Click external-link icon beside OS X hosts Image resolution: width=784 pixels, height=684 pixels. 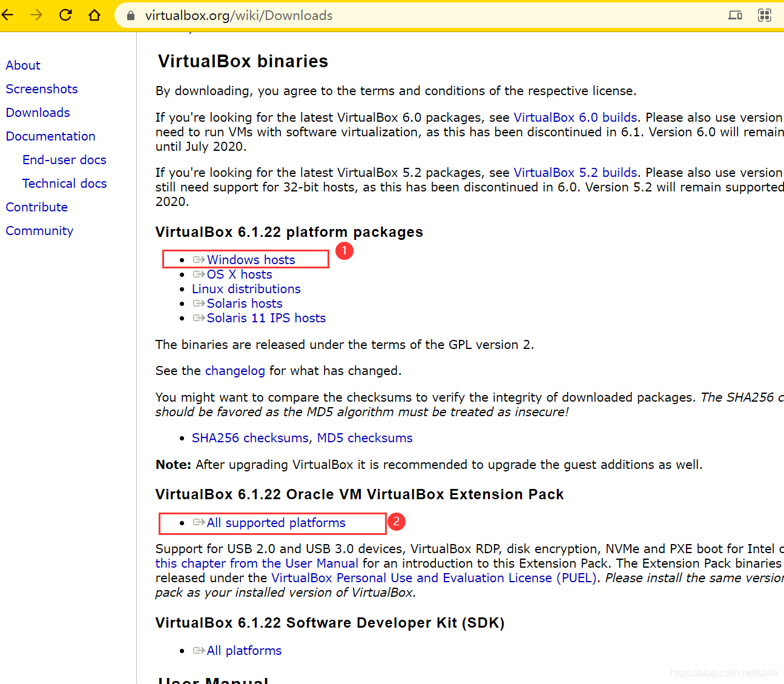199,274
